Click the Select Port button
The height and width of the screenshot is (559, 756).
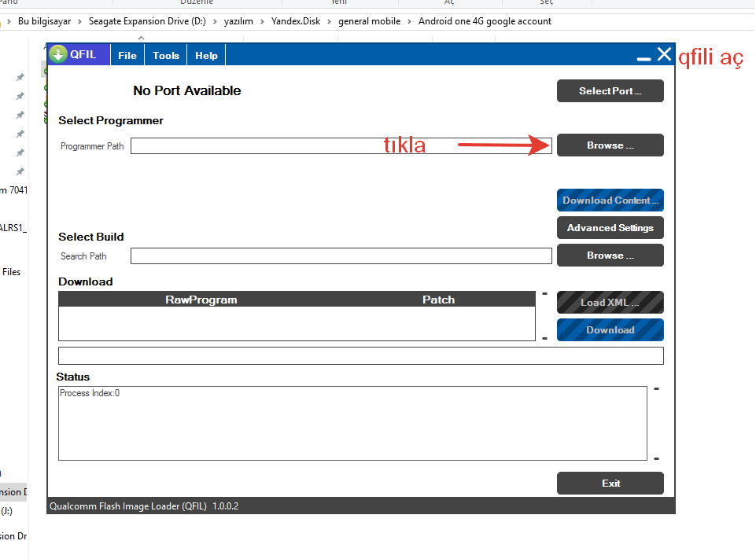610,91
